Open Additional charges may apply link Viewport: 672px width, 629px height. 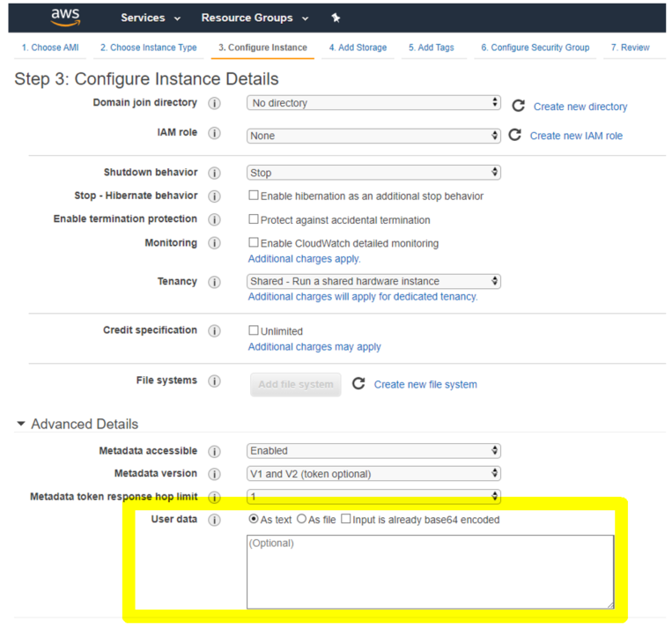[x=314, y=347]
